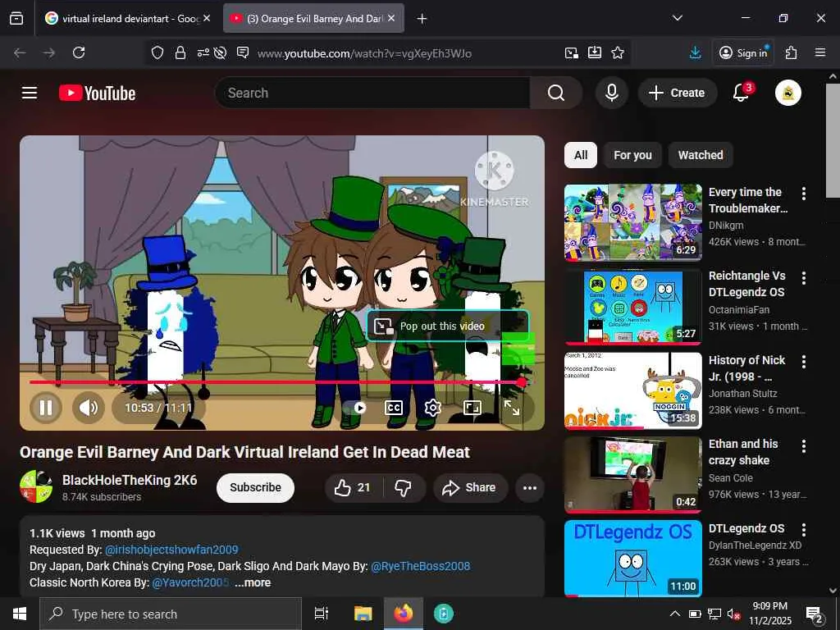840x630 pixels.
Task: Click the video progress bar
Action: [278, 382]
